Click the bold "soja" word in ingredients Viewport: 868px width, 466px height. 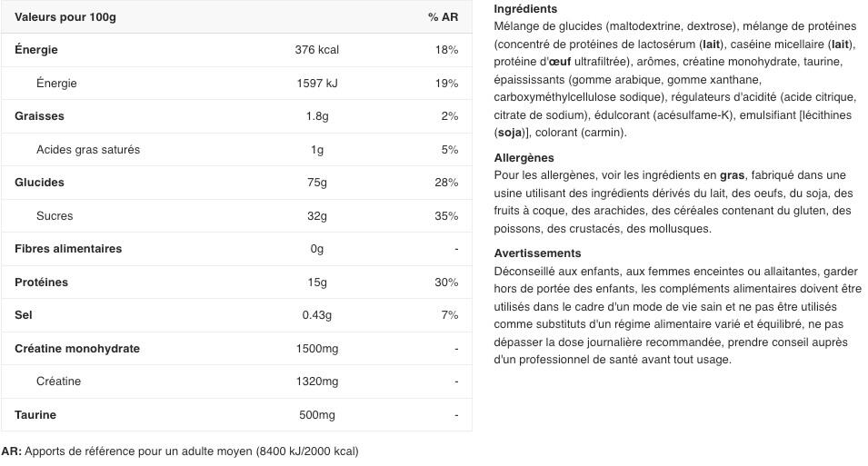(511, 133)
